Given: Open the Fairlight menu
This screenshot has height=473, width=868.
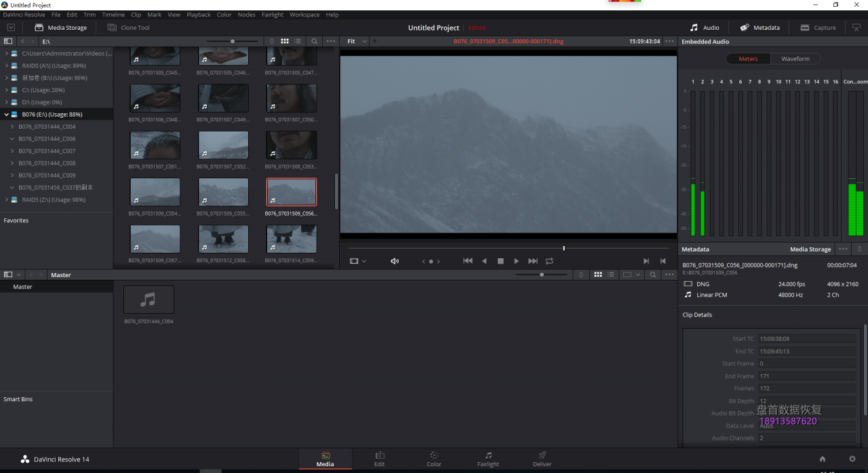Looking at the screenshot, I should point(273,14).
